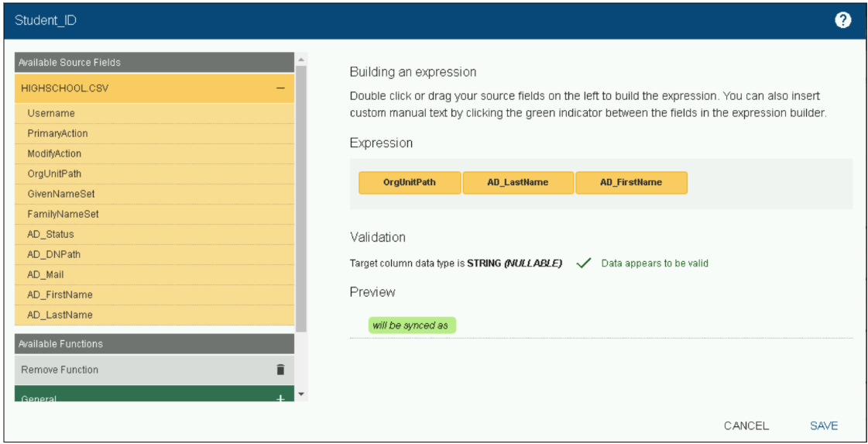
Task: Click the Available Functions header
Action: (154, 344)
